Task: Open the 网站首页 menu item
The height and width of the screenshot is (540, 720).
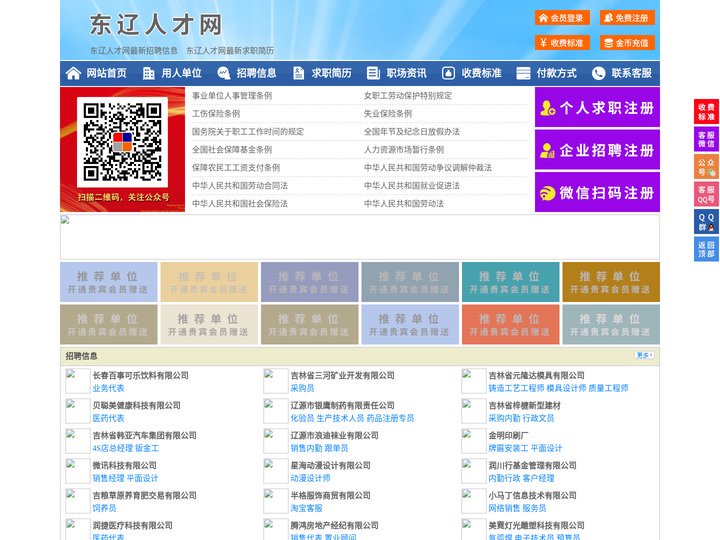Action: [x=107, y=73]
